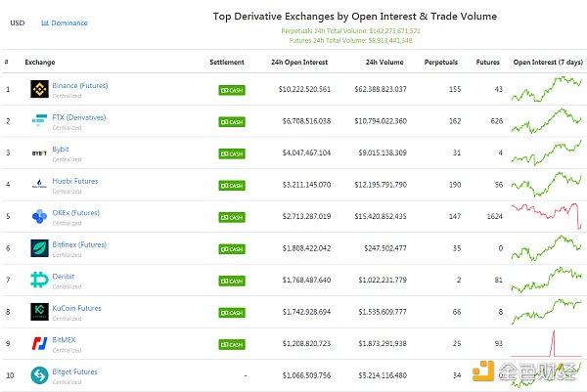Sort by the Perpetuals column header
Image resolution: width=587 pixels, height=392 pixels.
coord(440,62)
